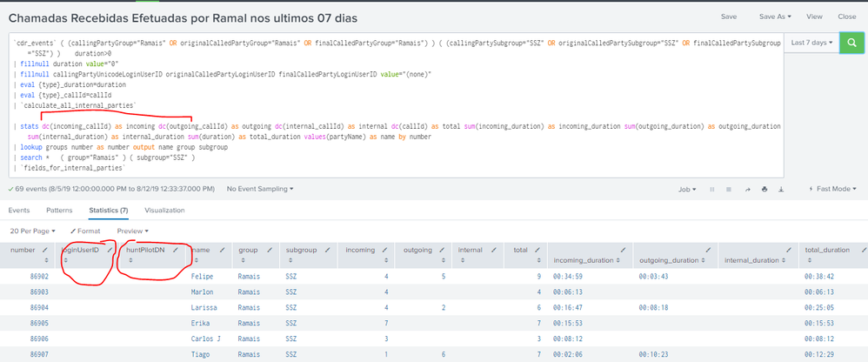Click pencil icon on incoming column
The width and height of the screenshot is (868, 362).
(384, 250)
